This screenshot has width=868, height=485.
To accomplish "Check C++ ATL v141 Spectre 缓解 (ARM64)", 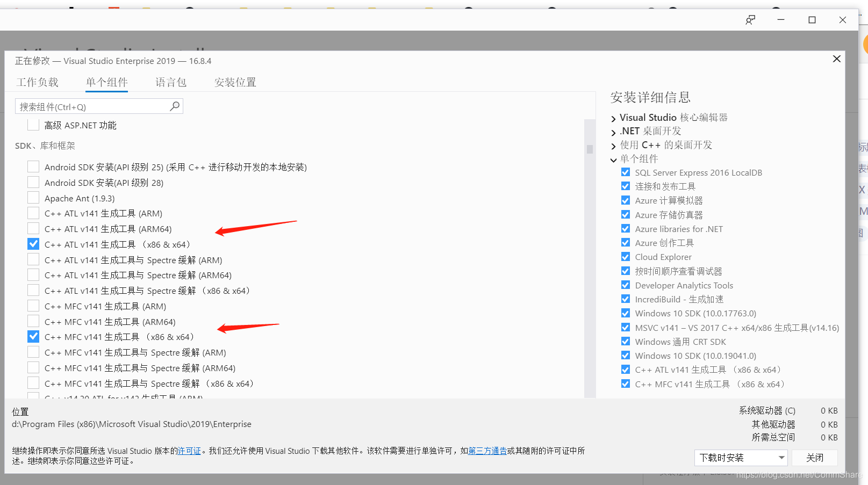I will point(33,274).
